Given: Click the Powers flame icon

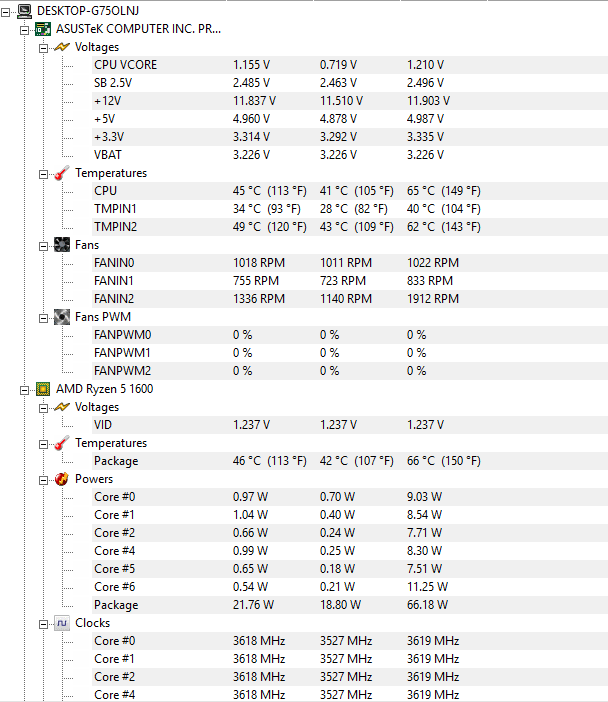Looking at the screenshot, I should click(62, 479).
